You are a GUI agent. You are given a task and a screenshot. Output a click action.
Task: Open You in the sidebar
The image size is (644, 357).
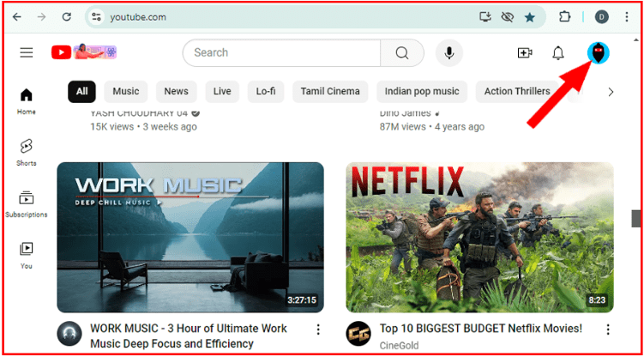[x=27, y=256]
